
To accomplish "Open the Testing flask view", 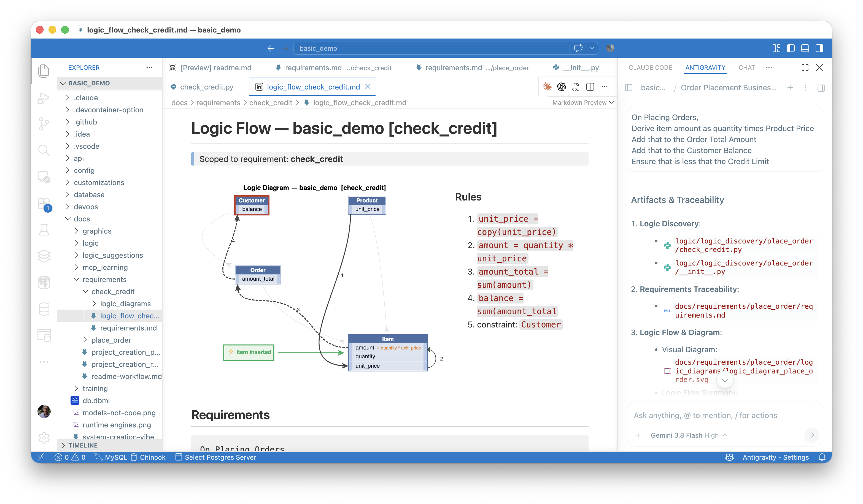I will 44,230.
